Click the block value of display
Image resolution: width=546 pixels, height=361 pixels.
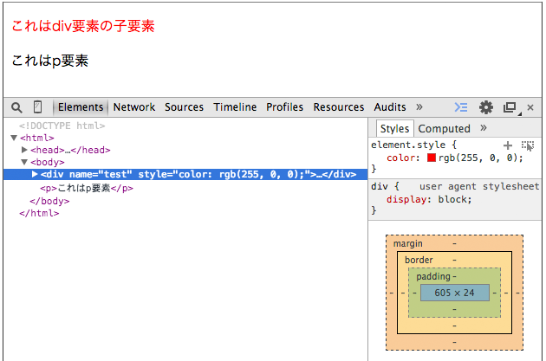pos(452,199)
